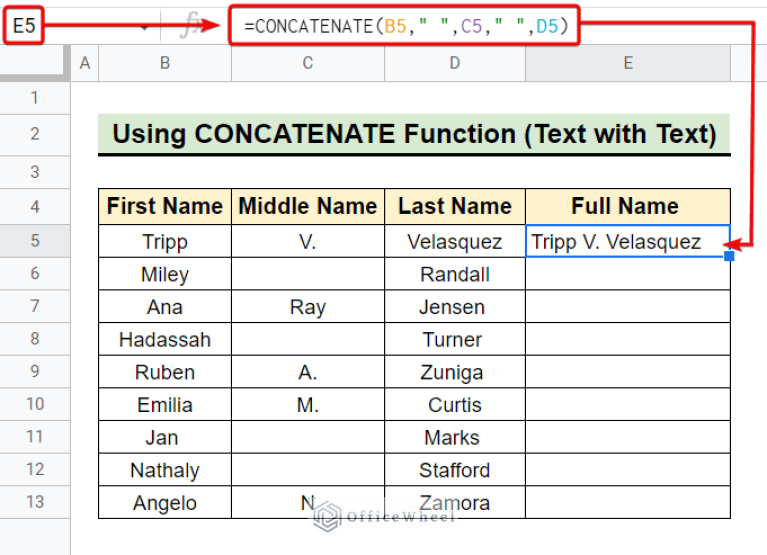This screenshot has height=555, width=767.
Task: Select the cell containing A.
Action: pos(308,372)
